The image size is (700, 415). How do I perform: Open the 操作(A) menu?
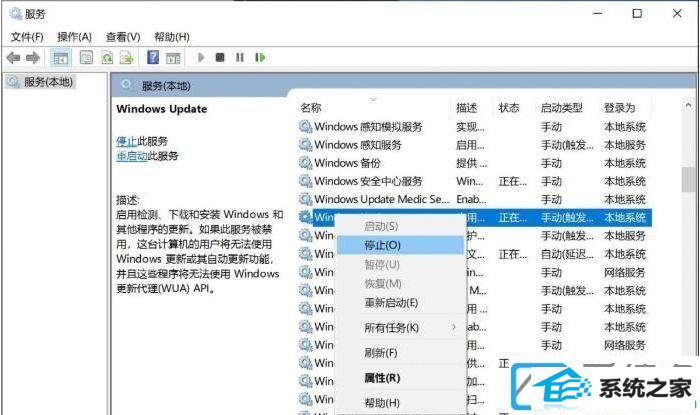(x=74, y=37)
